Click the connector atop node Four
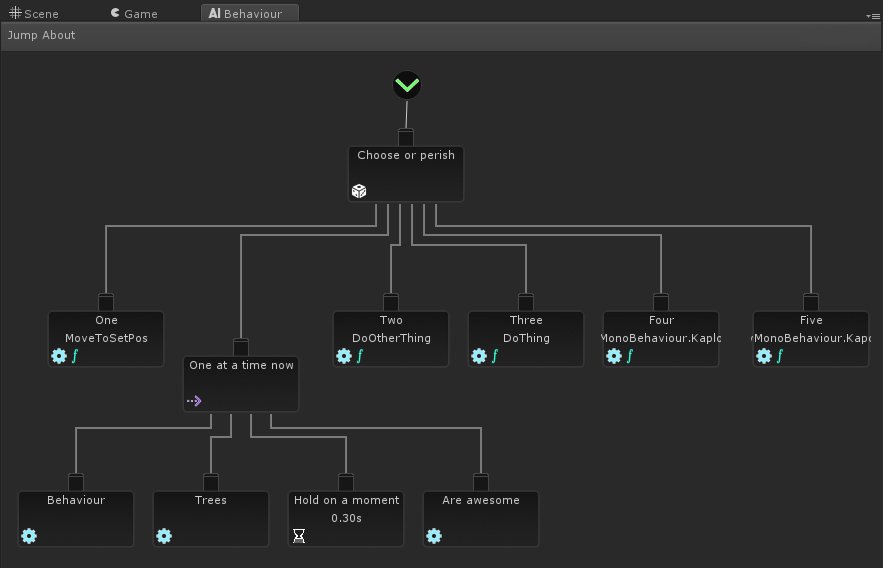Viewport: 883px width, 568px height. coord(661,302)
